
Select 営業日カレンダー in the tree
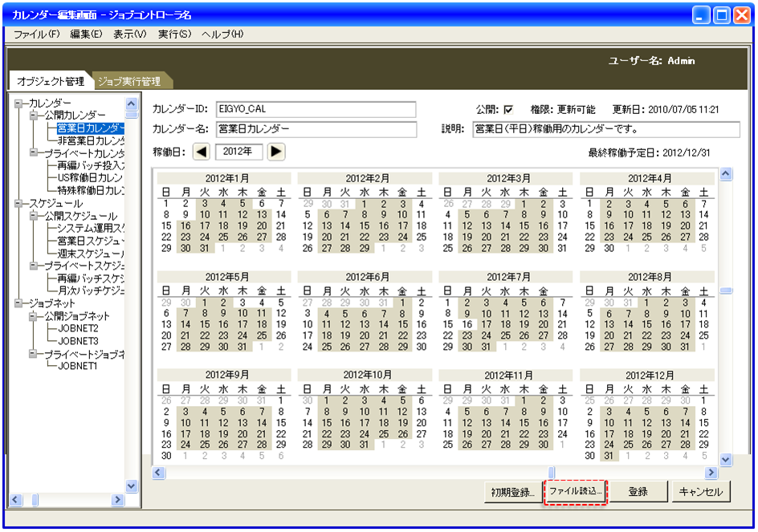point(91,128)
